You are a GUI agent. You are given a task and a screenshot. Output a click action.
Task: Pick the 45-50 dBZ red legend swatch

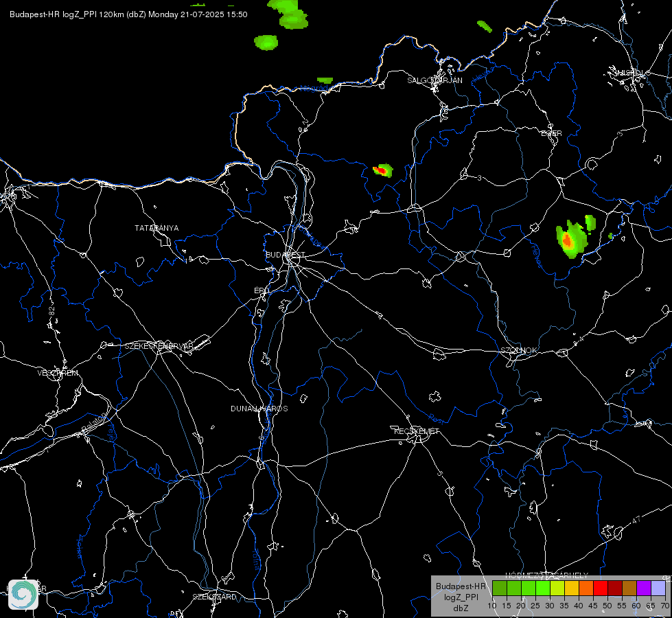pos(601,588)
